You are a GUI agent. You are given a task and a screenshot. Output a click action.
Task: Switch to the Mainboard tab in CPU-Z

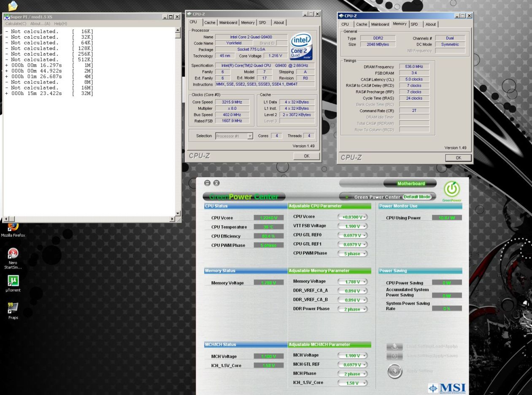point(228,23)
